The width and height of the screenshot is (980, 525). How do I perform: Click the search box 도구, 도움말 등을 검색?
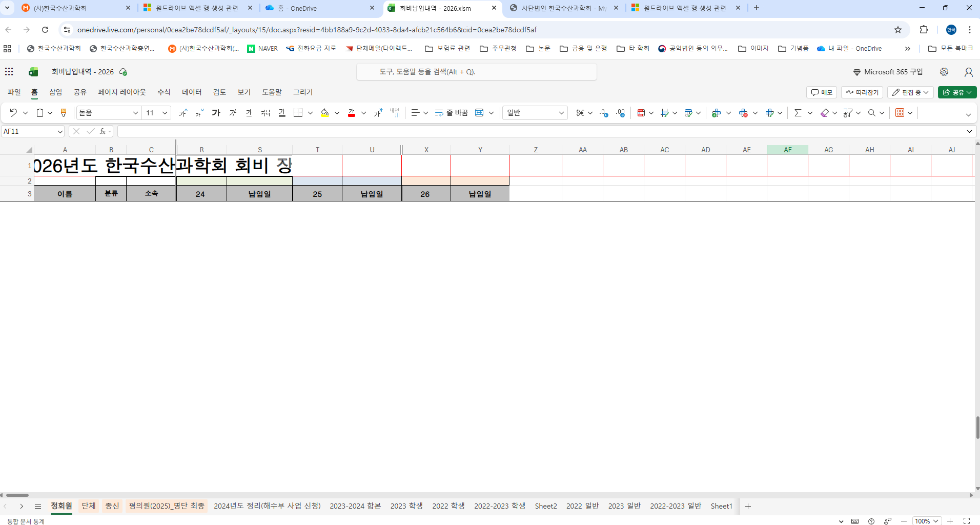click(x=477, y=72)
